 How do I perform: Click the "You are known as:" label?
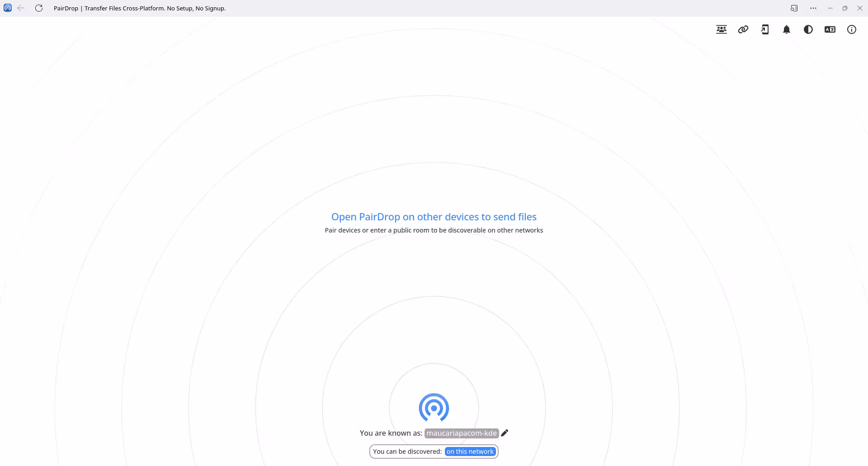(x=391, y=433)
